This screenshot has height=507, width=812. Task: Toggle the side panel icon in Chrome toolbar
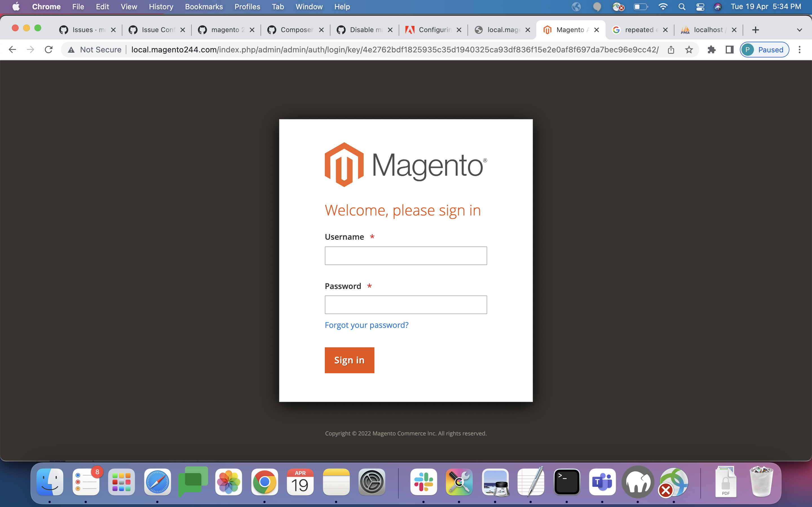pyautogui.click(x=729, y=49)
